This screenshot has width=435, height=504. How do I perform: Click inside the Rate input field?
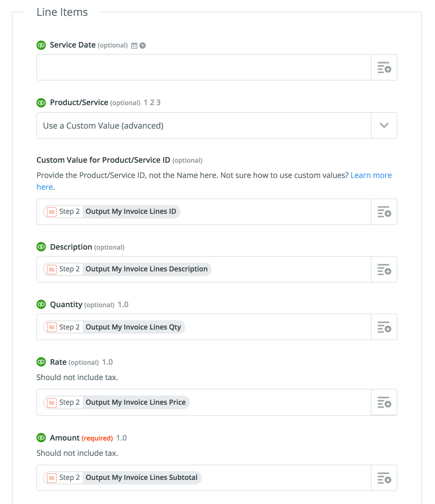tap(279, 402)
